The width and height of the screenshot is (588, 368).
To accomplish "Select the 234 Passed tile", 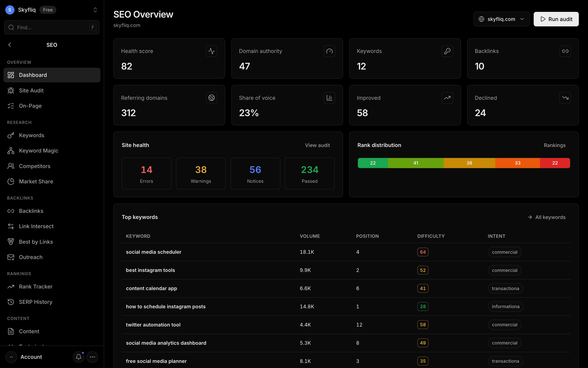I will [310, 174].
